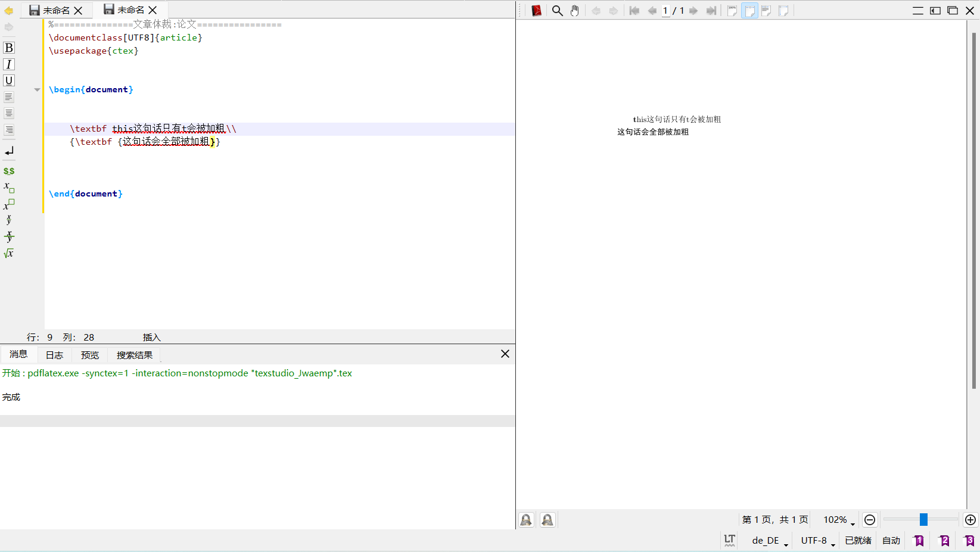
Task: Go forward with the gray arrow icon
Action: (8, 27)
